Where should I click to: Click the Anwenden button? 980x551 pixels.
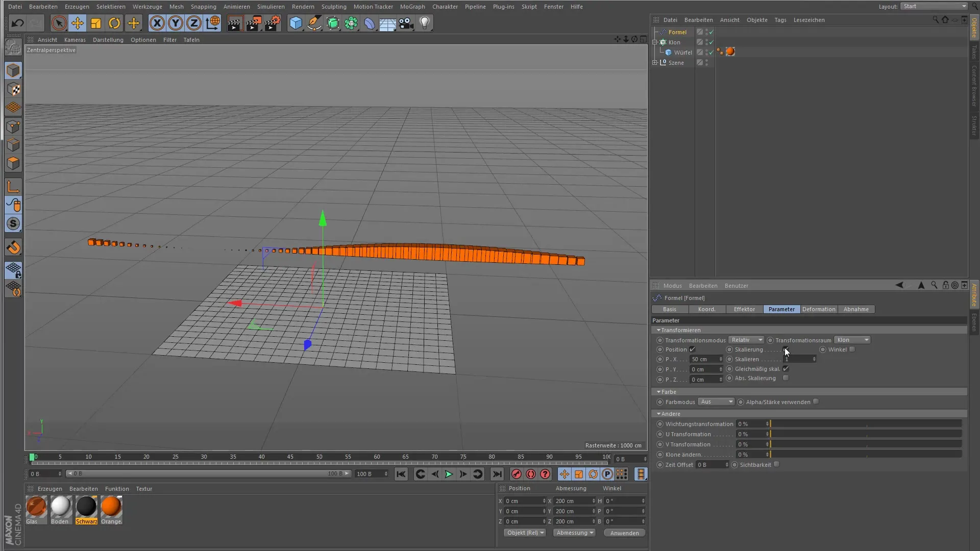(624, 533)
